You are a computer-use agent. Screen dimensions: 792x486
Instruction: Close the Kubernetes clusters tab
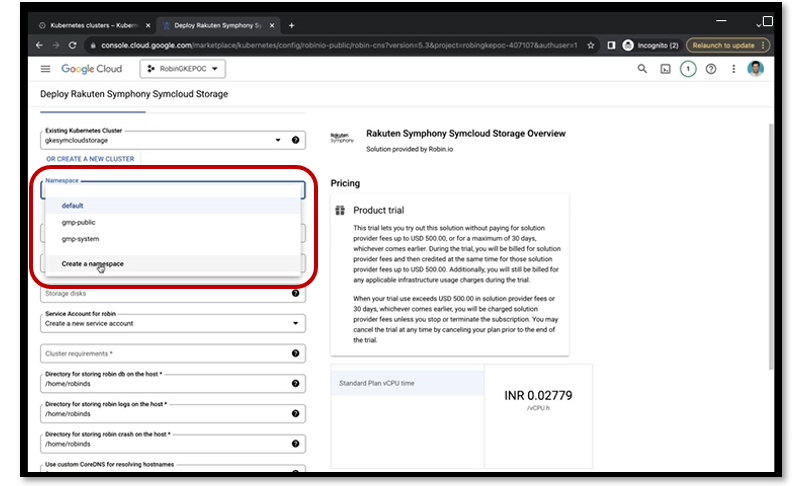click(148, 25)
